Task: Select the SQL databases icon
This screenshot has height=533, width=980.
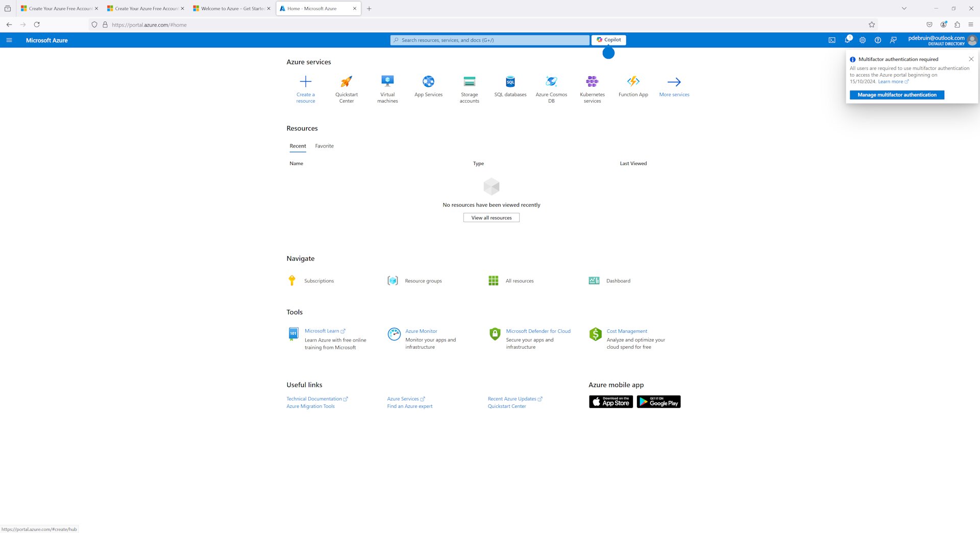Action: (x=510, y=82)
